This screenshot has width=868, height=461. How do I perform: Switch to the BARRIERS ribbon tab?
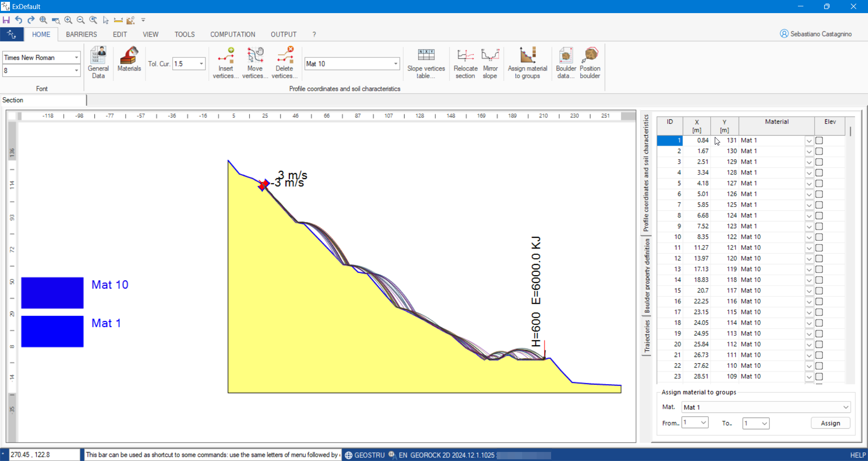[81, 34]
